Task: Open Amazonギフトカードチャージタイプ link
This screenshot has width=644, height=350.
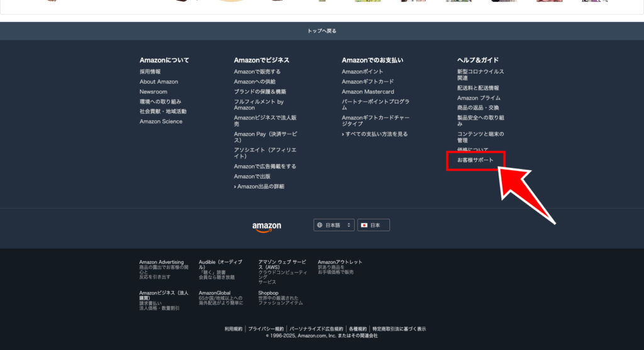Action: click(375, 121)
